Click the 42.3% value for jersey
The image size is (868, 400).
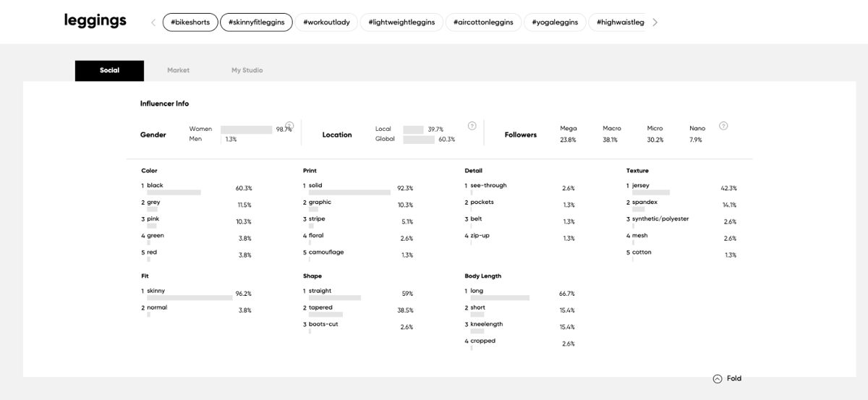[x=728, y=188]
